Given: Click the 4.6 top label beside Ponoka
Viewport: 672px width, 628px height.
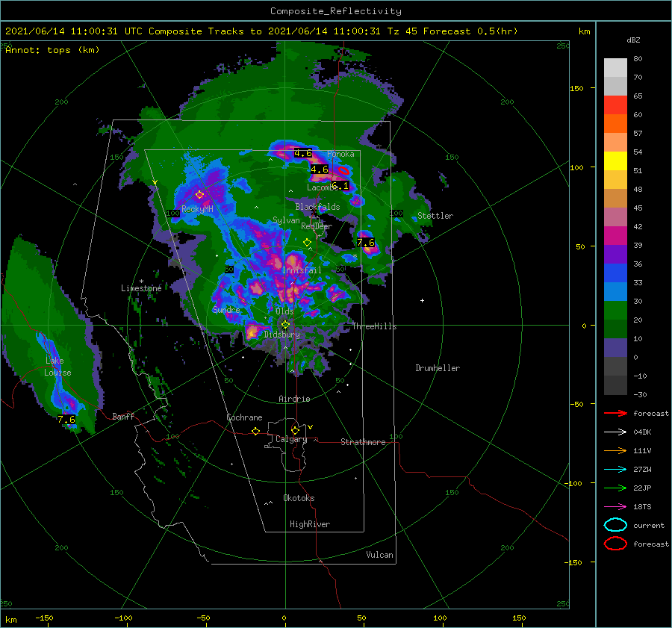Looking at the screenshot, I should [303, 153].
